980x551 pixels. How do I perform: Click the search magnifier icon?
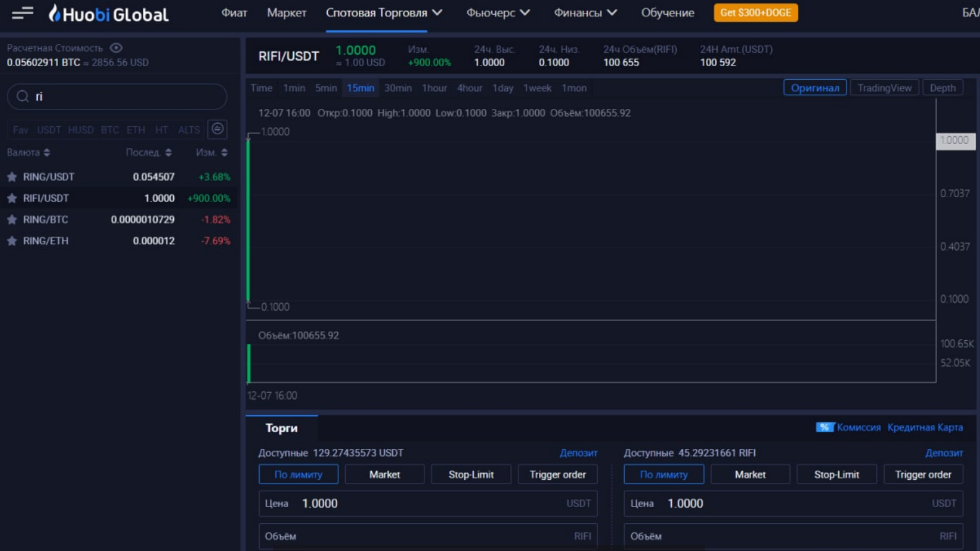[23, 96]
